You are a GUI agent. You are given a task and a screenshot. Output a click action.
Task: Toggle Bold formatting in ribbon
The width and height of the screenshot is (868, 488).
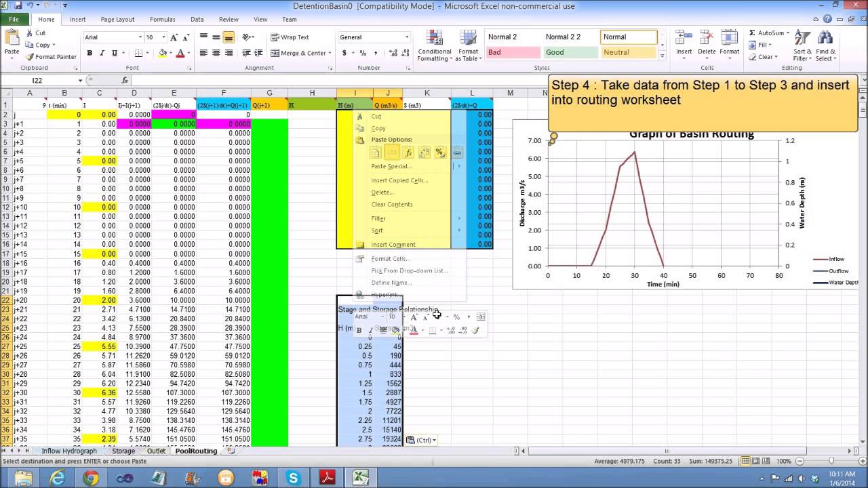click(90, 53)
